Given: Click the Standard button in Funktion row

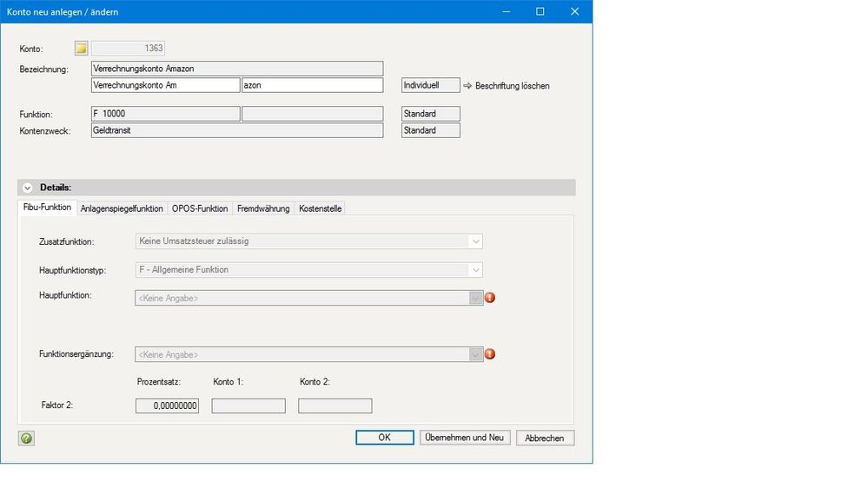Looking at the screenshot, I should pyautogui.click(x=431, y=114).
